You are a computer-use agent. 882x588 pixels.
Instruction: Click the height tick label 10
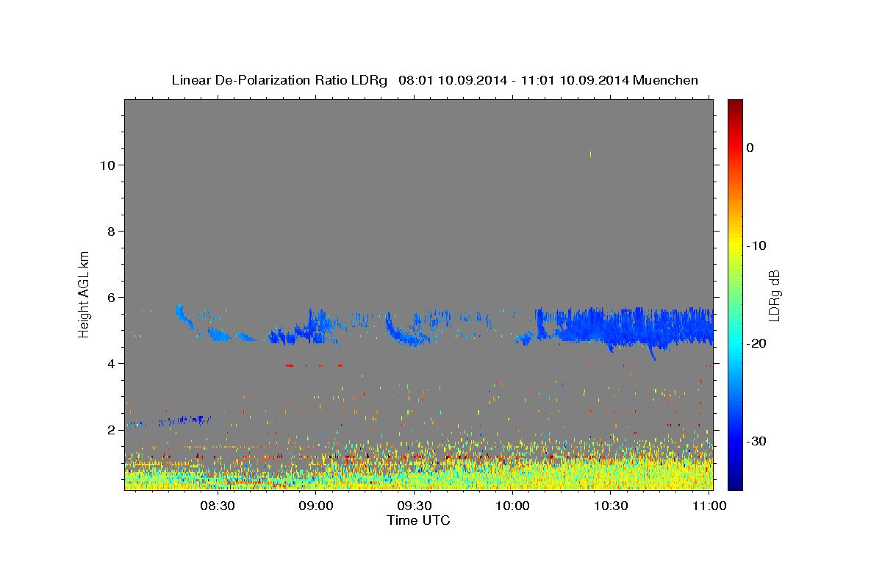[x=107, y=165]
